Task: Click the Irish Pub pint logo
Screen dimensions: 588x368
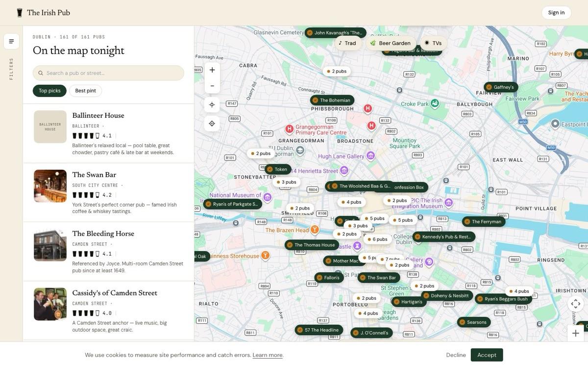Action: pos(20,13)
